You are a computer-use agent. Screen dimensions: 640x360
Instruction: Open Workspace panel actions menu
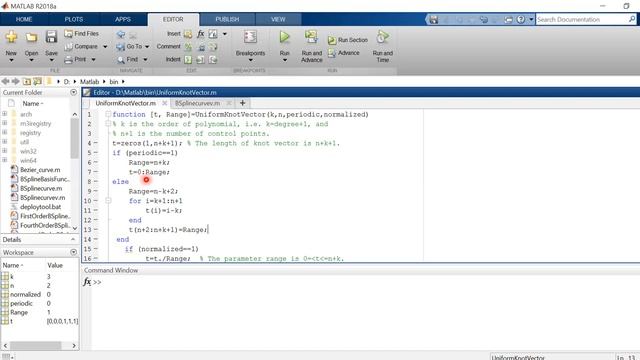click(x=73, y=252)
